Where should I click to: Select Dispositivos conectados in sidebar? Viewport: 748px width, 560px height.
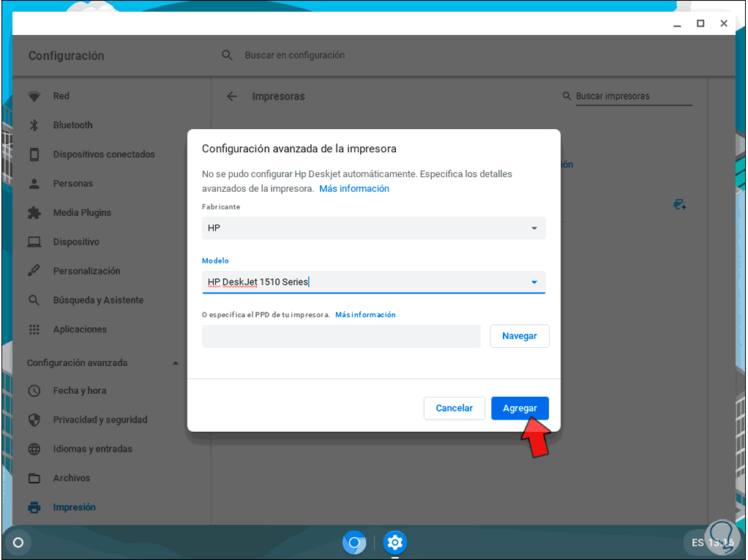(x=102, y=154)
